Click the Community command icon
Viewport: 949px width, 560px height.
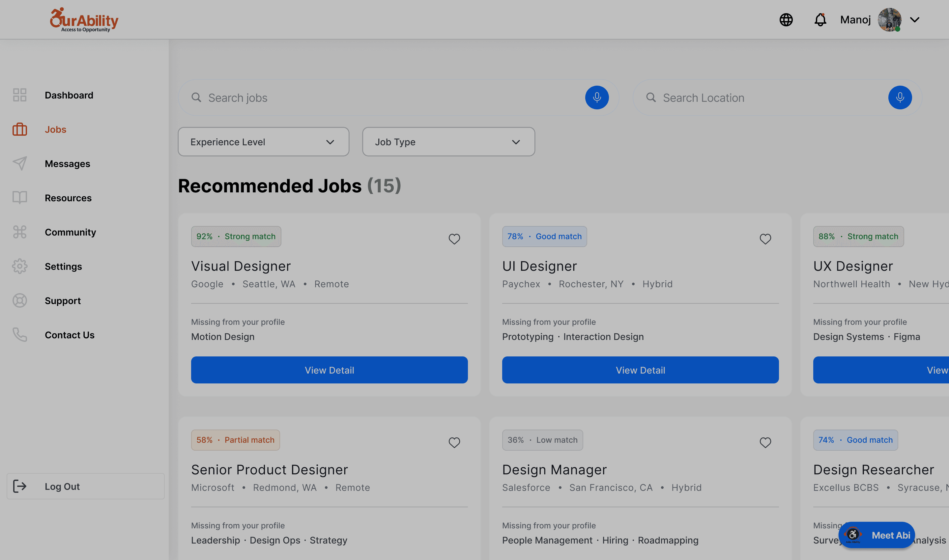point(20,232)
